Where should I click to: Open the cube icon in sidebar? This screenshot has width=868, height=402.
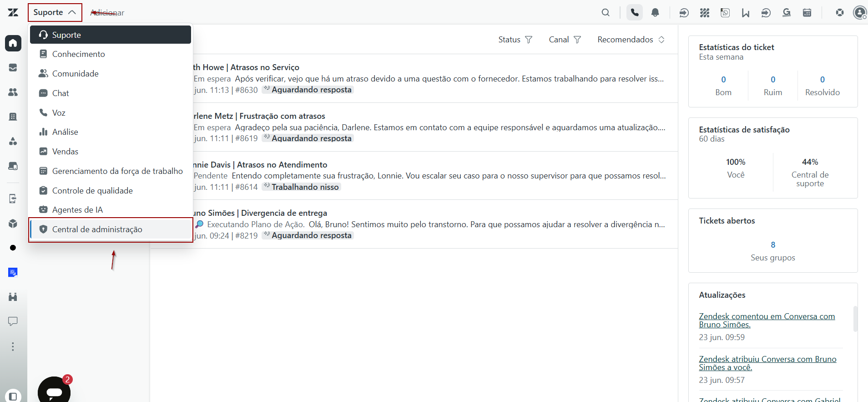click(x=13, y=223)
